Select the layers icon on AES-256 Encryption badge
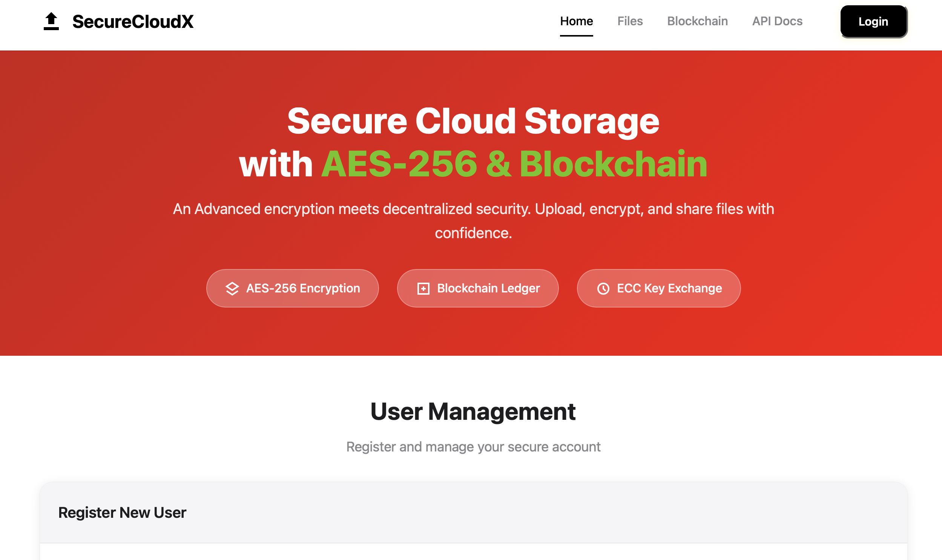This screenshot has height=560, width=942. [232, 288]
